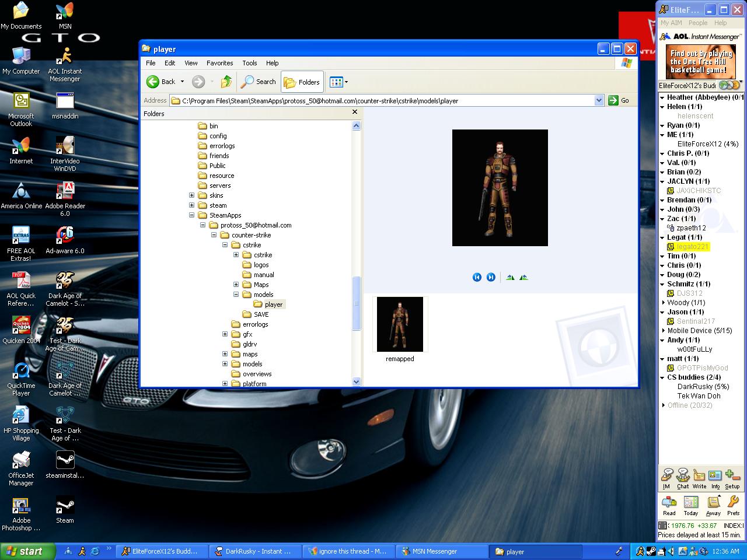Screen dimensions: 747x560
Task: Click the Info button in AIM
Action: click(x=715, y=478)
